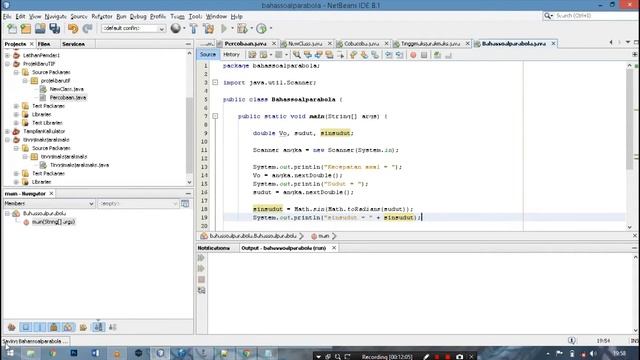The image size is (640, 360).
Task: Click the Last Edit editor toolbar icon
Action: (x=252, y=55)
